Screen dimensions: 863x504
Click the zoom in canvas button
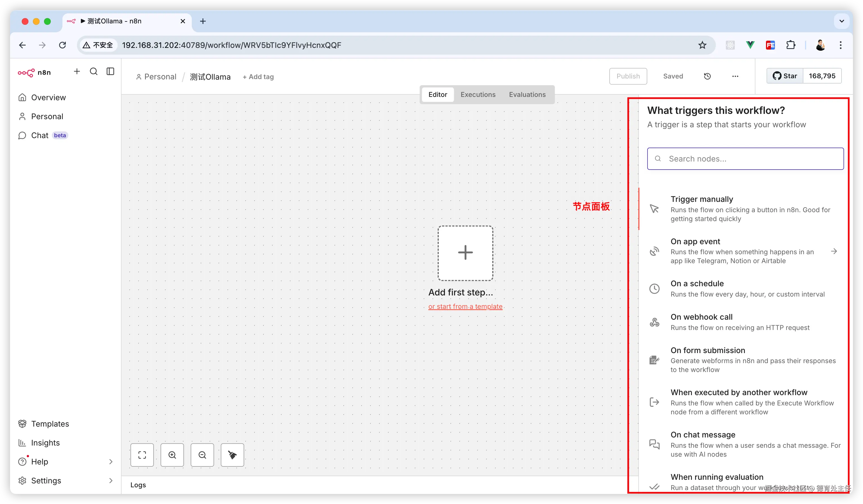coord(172,455)
